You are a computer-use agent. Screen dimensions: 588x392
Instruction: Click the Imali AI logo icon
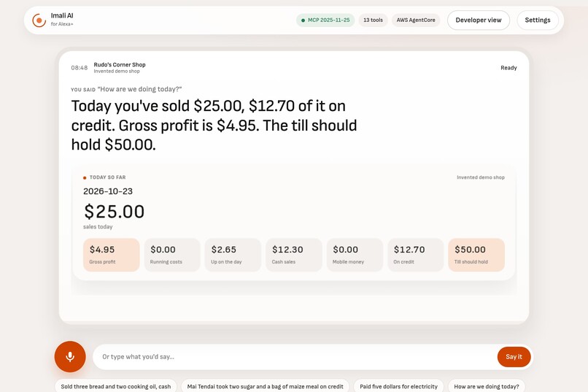[39, 20]
